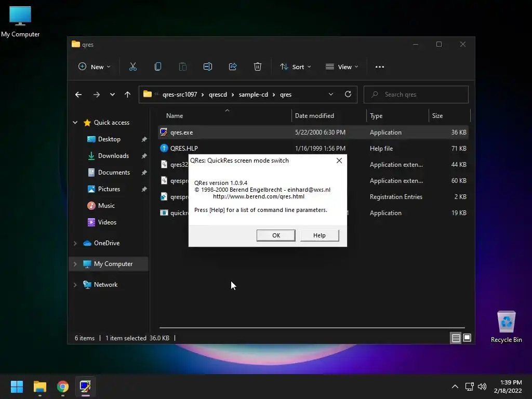Viewport: 532px width, 399px height.
Task: Click the Rename icon in toolbar
Action: pyautogui.click(x=208, y=67)
